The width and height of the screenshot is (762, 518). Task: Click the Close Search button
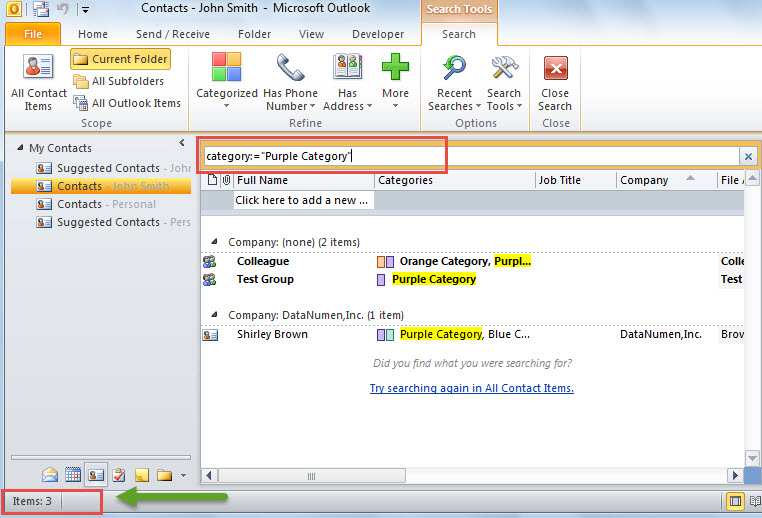point(555,83)
